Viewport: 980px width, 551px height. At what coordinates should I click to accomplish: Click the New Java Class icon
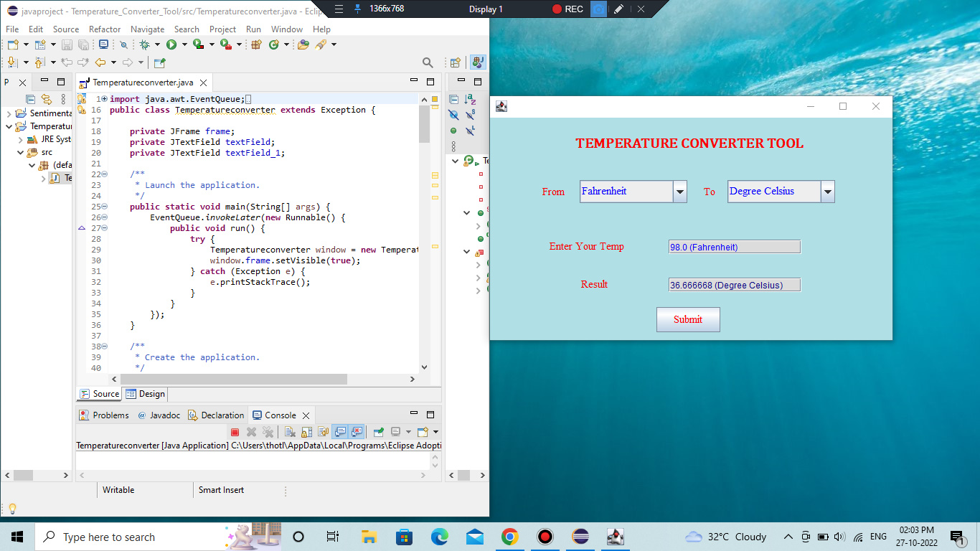coord(274,44)
